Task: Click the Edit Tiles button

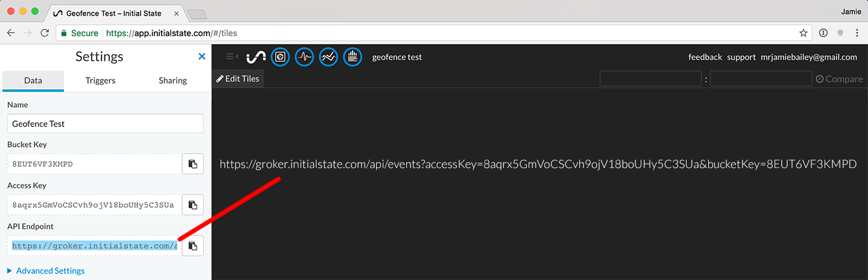Action: (238, 79)
